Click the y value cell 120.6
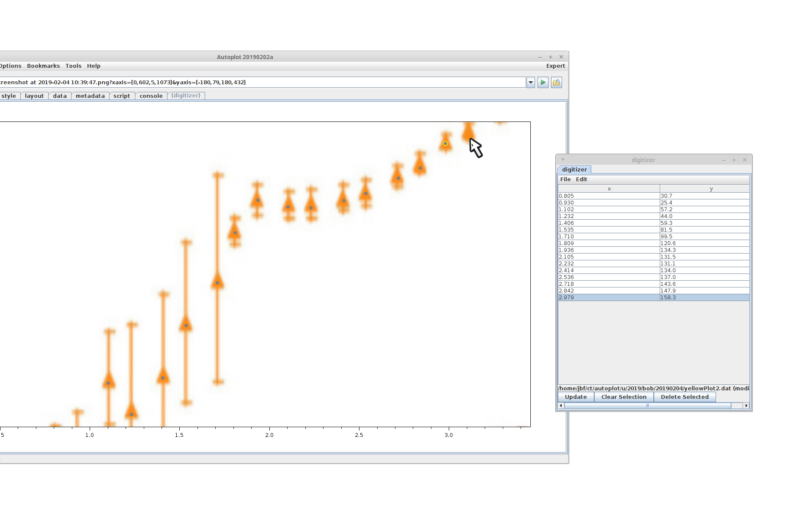 click(x=705, y=243)
